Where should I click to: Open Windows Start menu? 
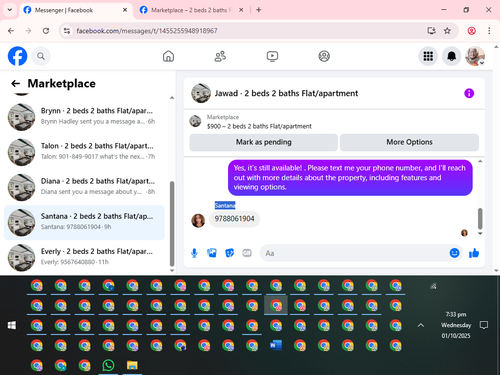(x=12, y=325)
